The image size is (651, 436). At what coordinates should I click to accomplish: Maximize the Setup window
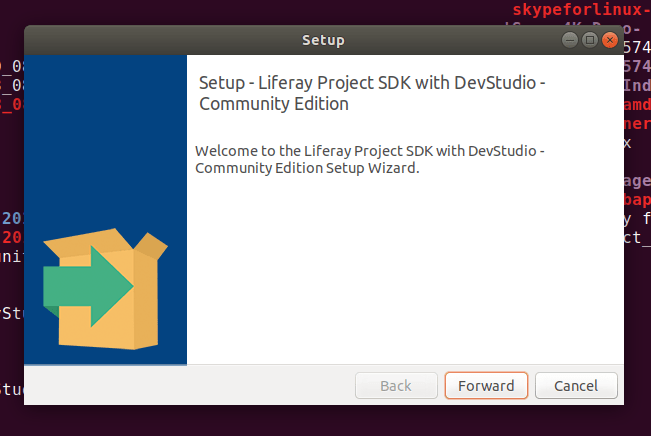tap(590, 40)
